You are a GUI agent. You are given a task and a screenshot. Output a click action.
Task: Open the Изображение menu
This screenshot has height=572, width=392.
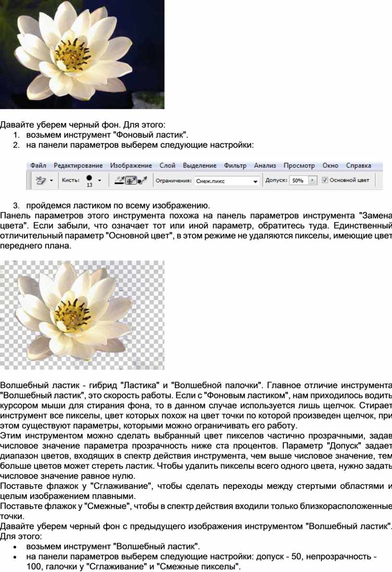131,166
